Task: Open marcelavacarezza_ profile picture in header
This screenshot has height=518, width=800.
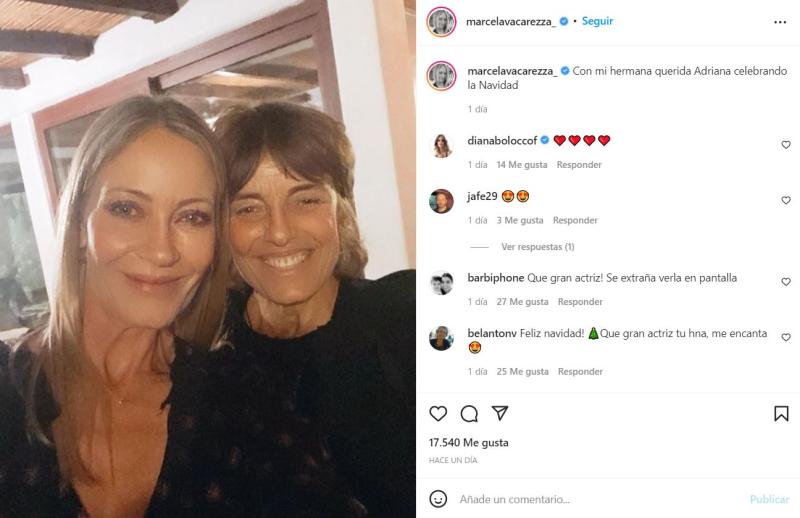Action: (x=441, y=22)
